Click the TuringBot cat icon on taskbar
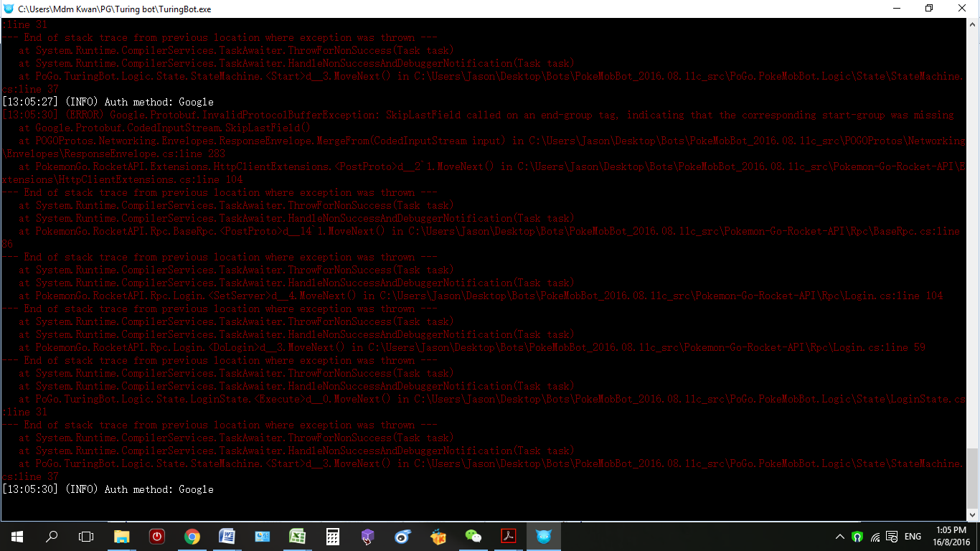 (543, 536)
